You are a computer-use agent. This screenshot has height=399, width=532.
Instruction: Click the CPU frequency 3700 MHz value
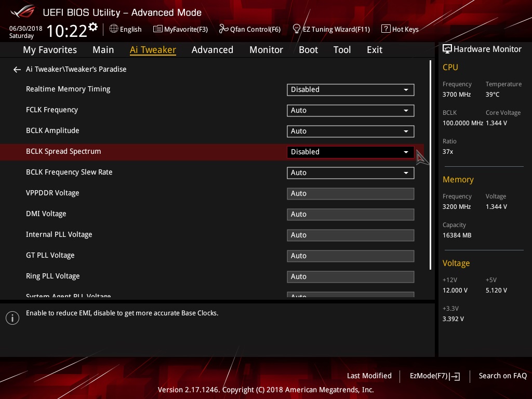(456, 95)
